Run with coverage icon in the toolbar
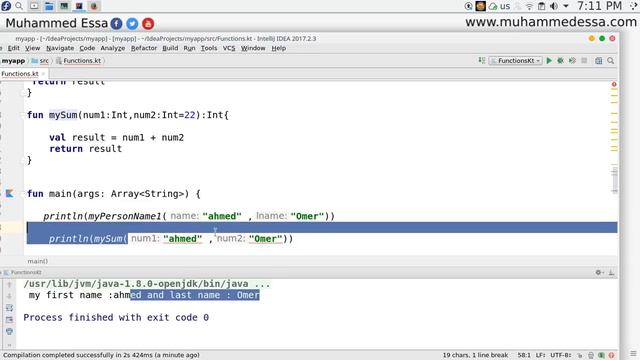The width and height of the screenshot is (640, 360). pos(572,60)
